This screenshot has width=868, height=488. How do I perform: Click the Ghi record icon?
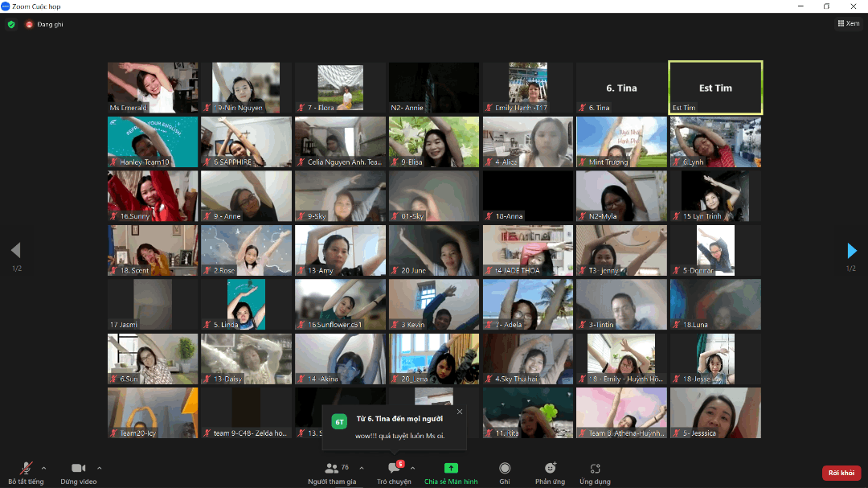coord(505,469)
